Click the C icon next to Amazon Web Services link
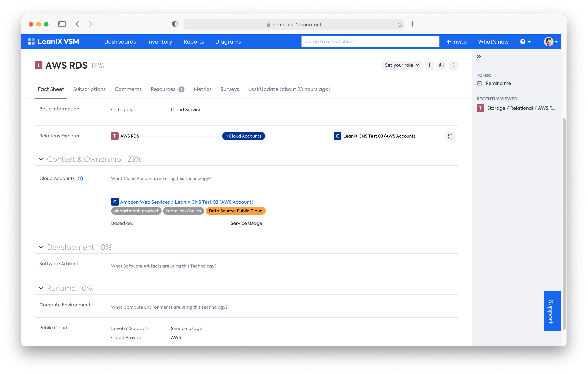Screen dimensions: 588x374 pos(115,202)
